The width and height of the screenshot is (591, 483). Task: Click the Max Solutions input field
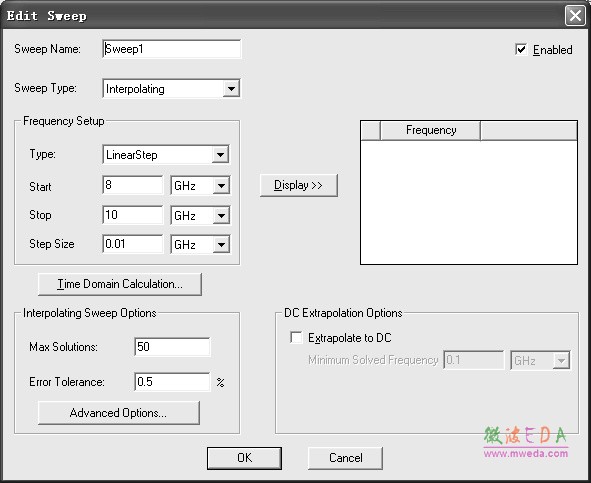coord(172,347)
